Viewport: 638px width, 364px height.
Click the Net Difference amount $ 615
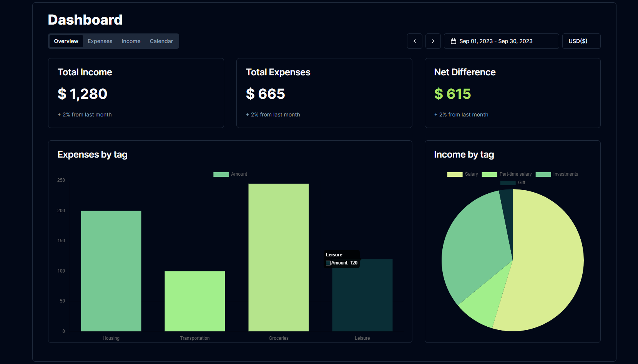(x=452, y=94)
